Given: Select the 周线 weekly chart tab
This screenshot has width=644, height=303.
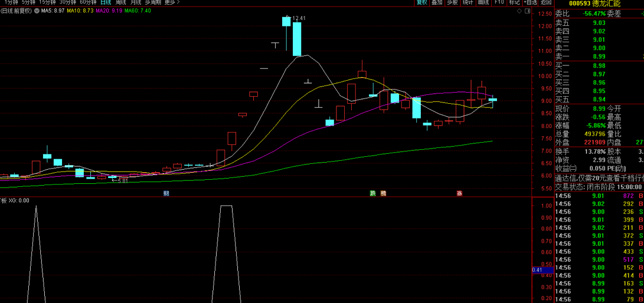Looking at the screenshot, I should point(121,2).
